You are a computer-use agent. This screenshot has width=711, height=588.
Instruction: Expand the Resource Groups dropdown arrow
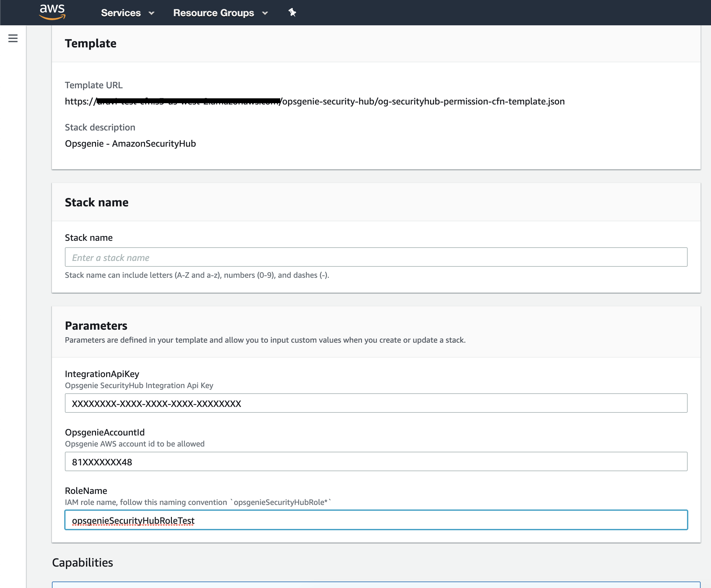(x=265, y=13)
